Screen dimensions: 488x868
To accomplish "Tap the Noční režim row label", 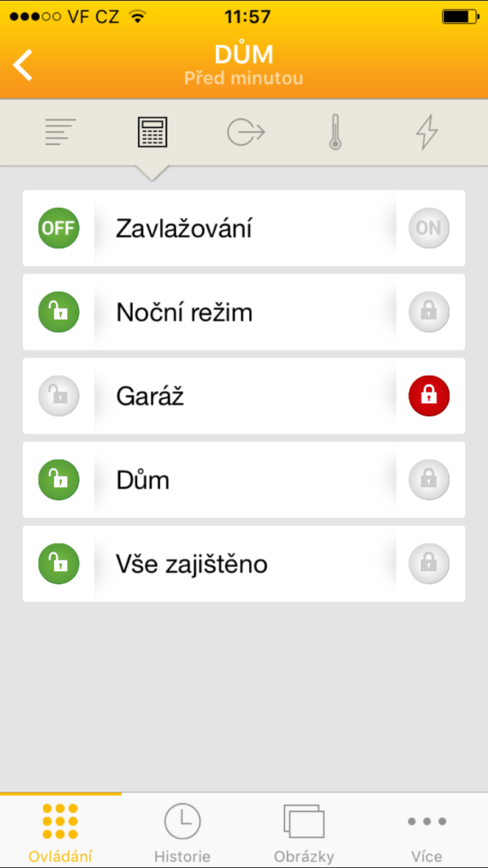I will pyautogui.click(x=184, y=313).
